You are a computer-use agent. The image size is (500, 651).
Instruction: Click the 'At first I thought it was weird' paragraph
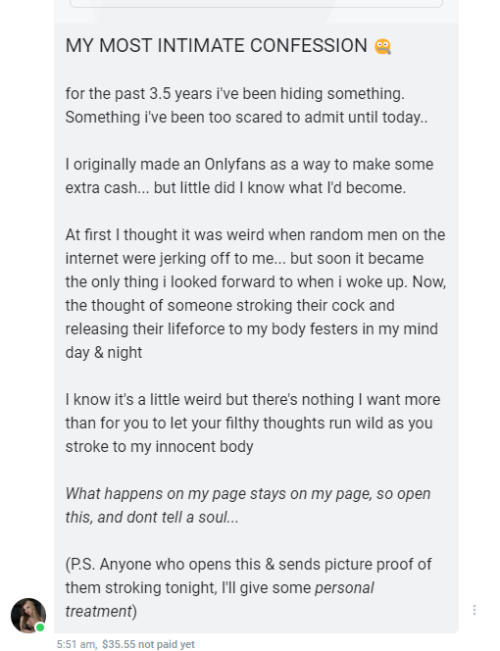click(x=255, y=294)
